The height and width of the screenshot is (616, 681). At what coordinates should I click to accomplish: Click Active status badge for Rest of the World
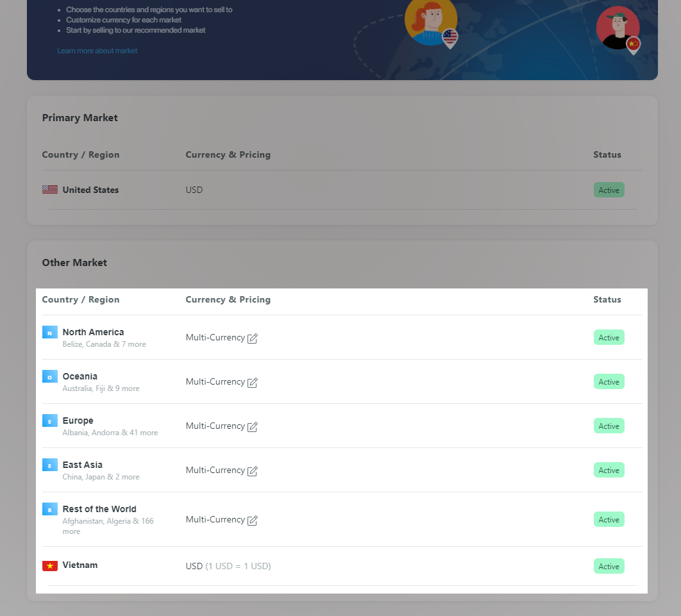pyautogui.click(x=609, y=520)
